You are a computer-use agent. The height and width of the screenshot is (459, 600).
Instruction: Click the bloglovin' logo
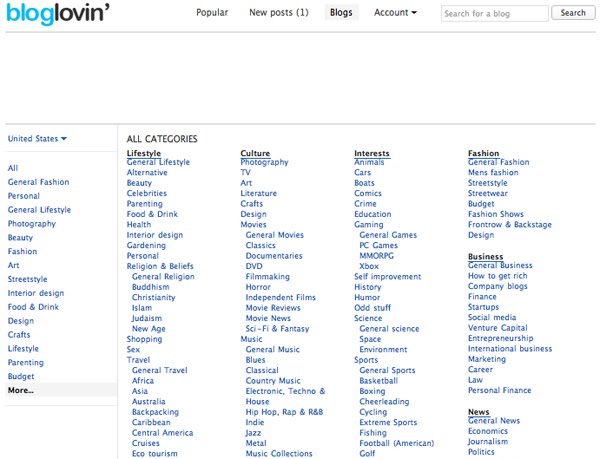pos(58,13)
